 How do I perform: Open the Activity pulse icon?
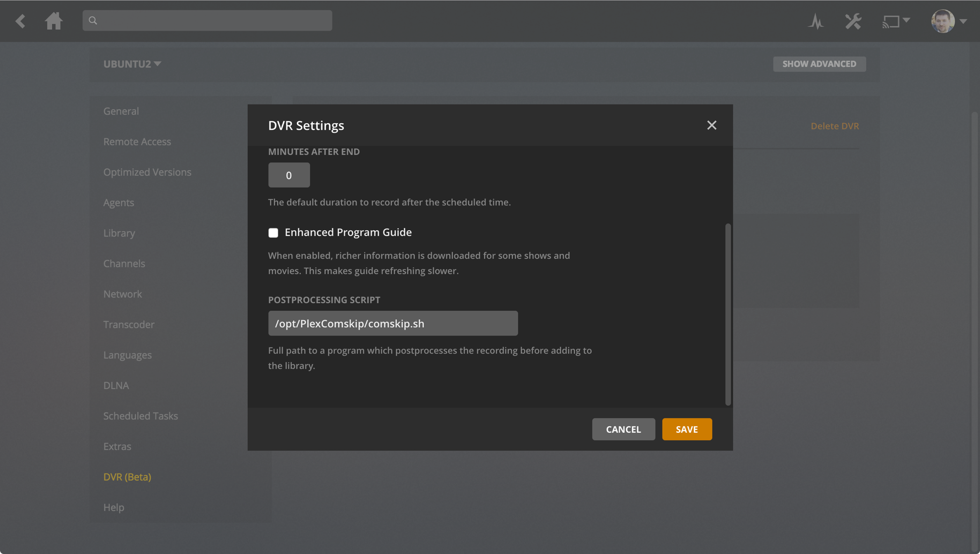(x=816, y=21)
